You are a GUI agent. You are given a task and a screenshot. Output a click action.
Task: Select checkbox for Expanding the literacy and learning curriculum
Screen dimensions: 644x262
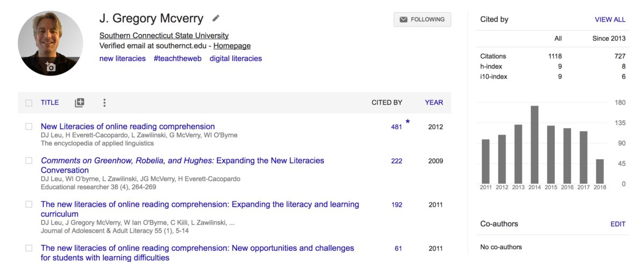click(29, 205)
